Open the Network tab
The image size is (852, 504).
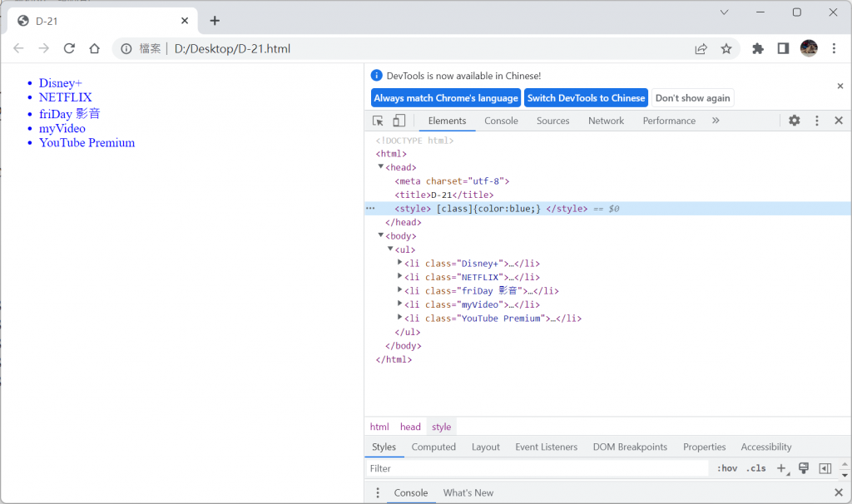click(x=606, y=121)
